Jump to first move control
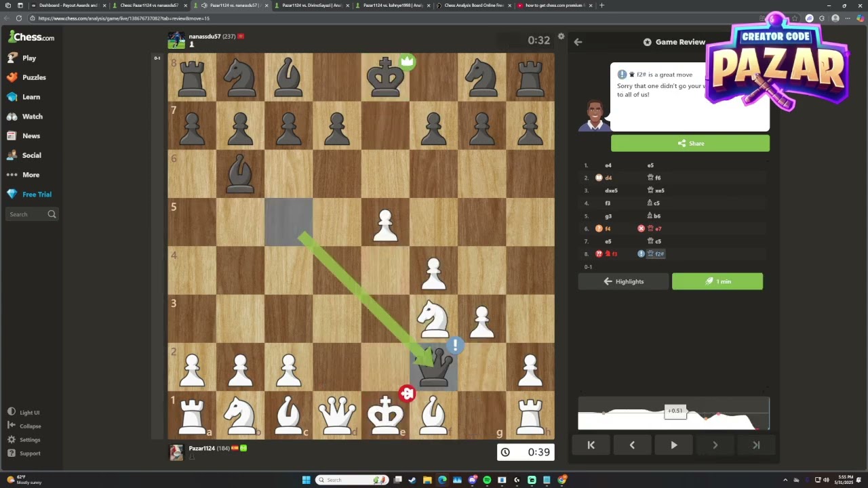Image resolution: width=868 pixels, height=488 pixels. pyautogui.click(x=591, y=445)
